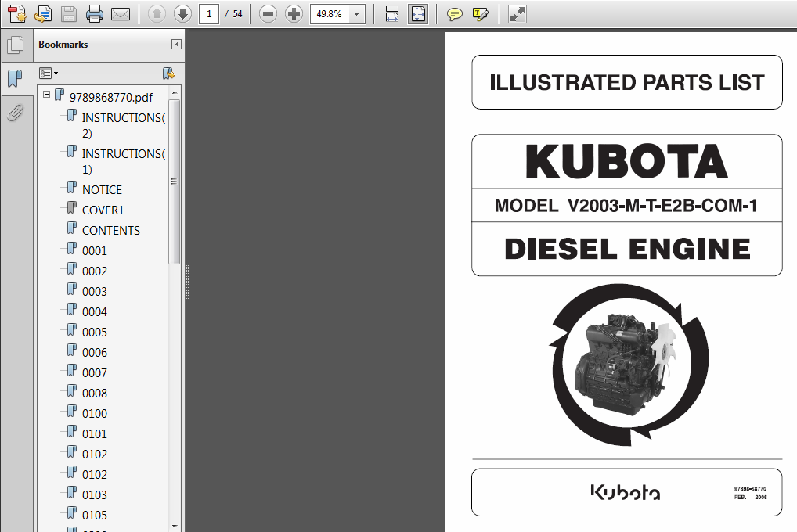
Task: Collapse the Bookmarks panel arrow button
Action: pos(176,45)
